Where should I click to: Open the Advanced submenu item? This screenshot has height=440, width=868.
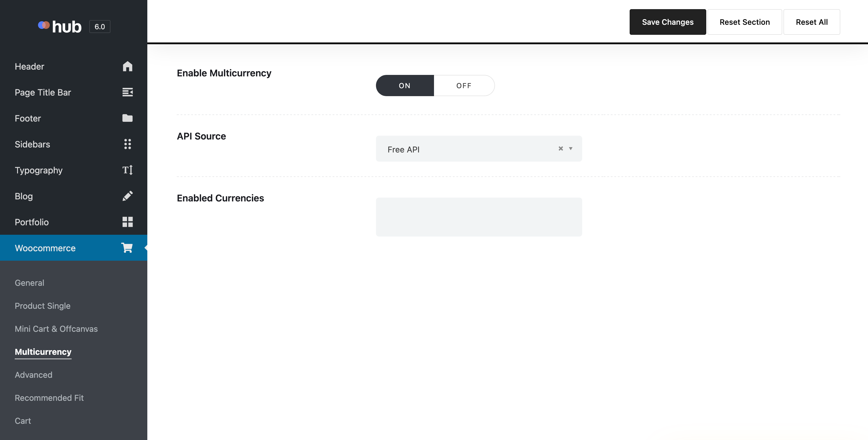(x=33, y=375)
